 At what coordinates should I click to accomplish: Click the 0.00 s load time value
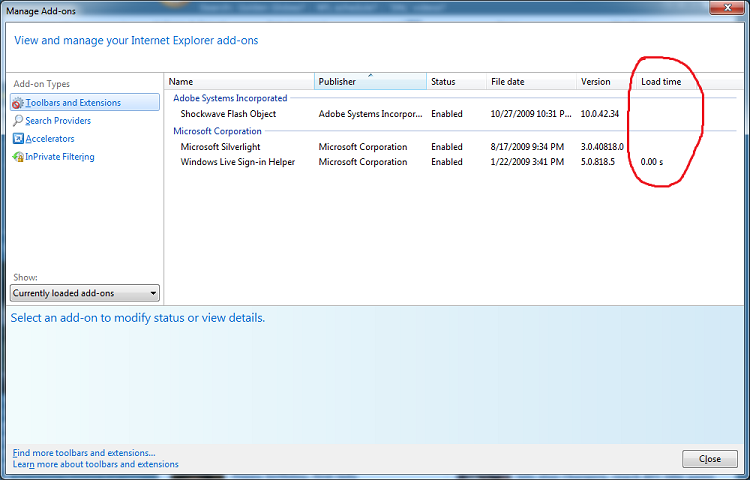(x=652, y=162)
